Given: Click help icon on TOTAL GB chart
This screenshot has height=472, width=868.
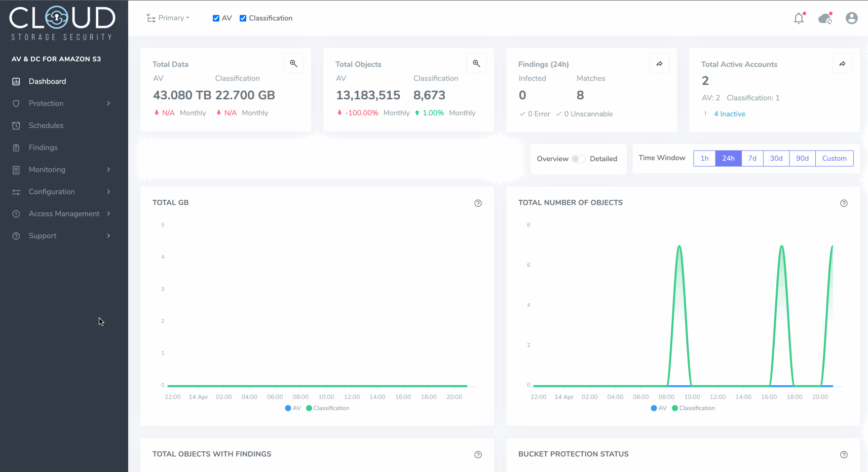Looking at the screenshot, I should tap(478, 203).
